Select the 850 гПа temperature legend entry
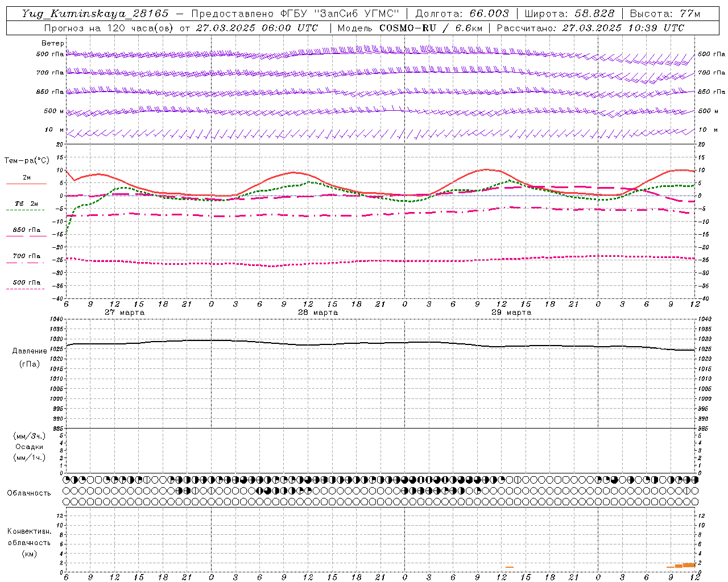This screenshot has width=728, height=582. [26, 230]
